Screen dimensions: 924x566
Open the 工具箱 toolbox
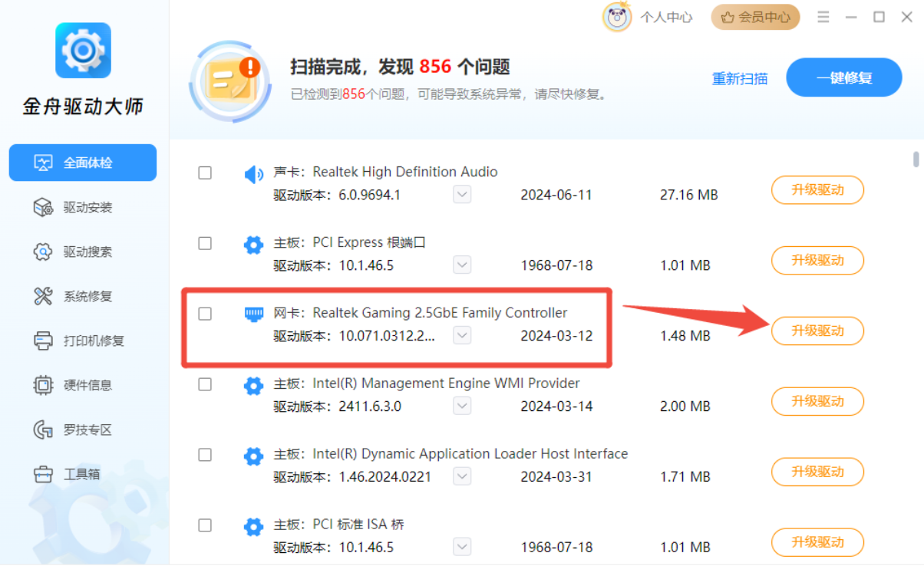82,474
